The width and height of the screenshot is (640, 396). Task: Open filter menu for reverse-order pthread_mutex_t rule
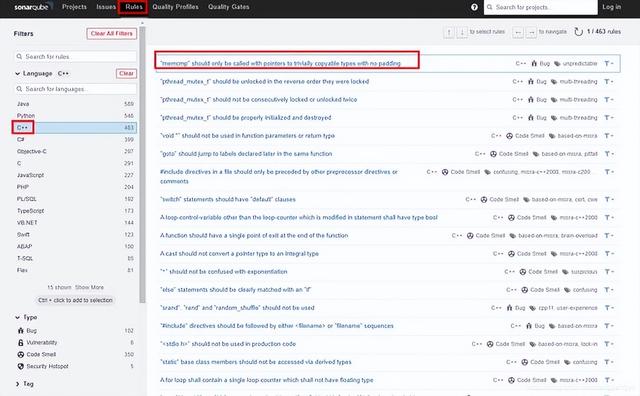pos(609,82)
